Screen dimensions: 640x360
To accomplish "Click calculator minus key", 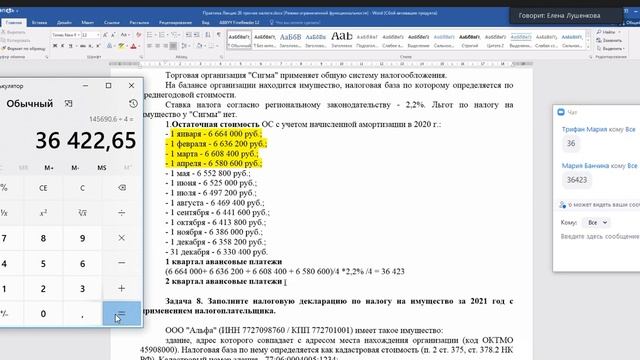I will point(122,263).
